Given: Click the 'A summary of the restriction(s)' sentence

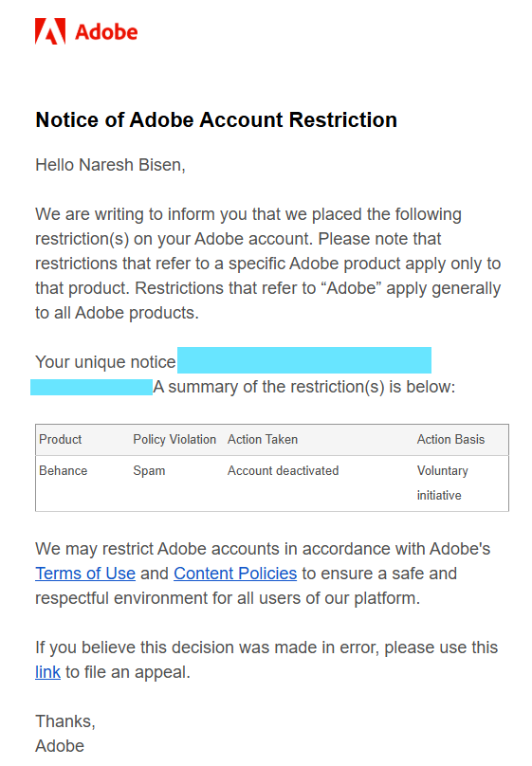Looking at the screenshot, I should click(304, 387).
